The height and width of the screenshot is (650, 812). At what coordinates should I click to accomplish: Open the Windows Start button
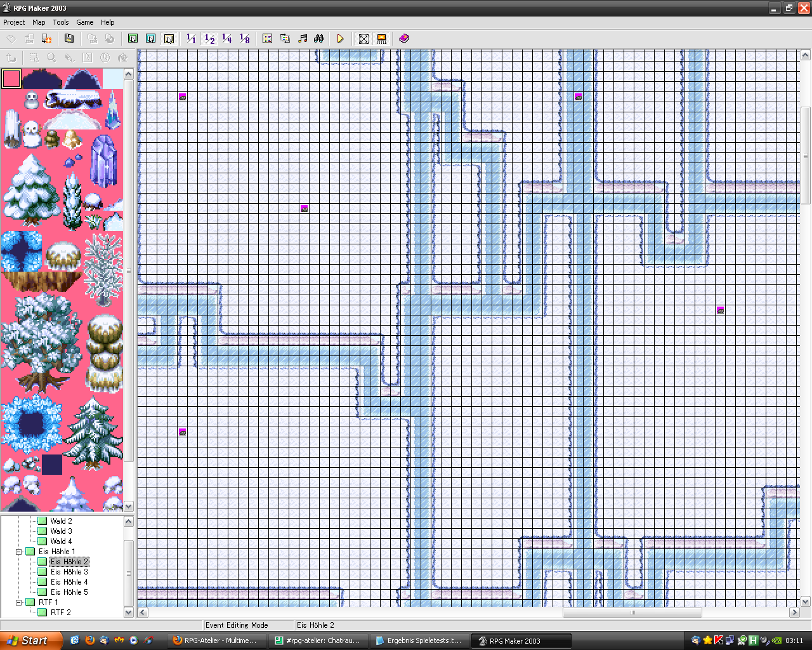tap(31, 640)
